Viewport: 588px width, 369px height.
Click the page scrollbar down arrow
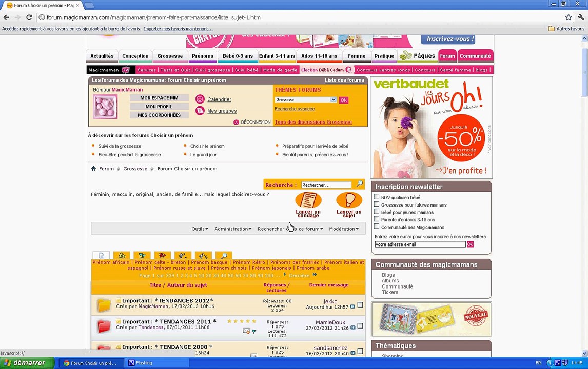coord(584,353)
